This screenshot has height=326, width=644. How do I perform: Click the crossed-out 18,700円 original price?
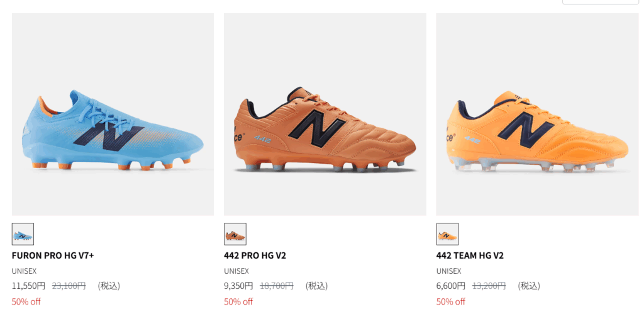[277, 286]
